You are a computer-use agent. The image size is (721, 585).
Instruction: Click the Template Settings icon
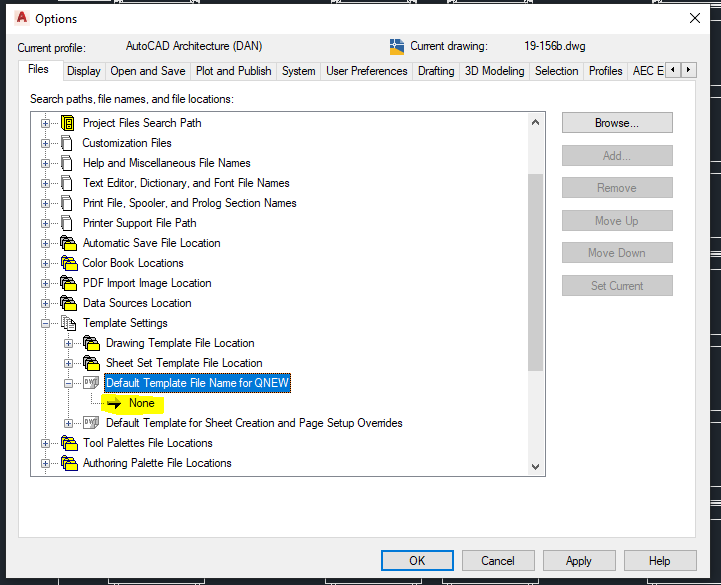pyautogui.click(x=69, y=323)
